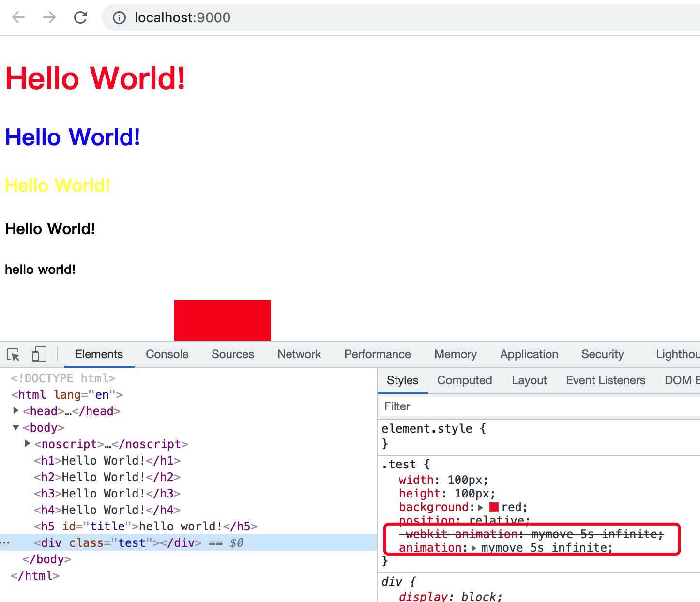Viewport: 700px width, 602px height.
Task: Click the div user-agent selector
Action: click(392, 582)
